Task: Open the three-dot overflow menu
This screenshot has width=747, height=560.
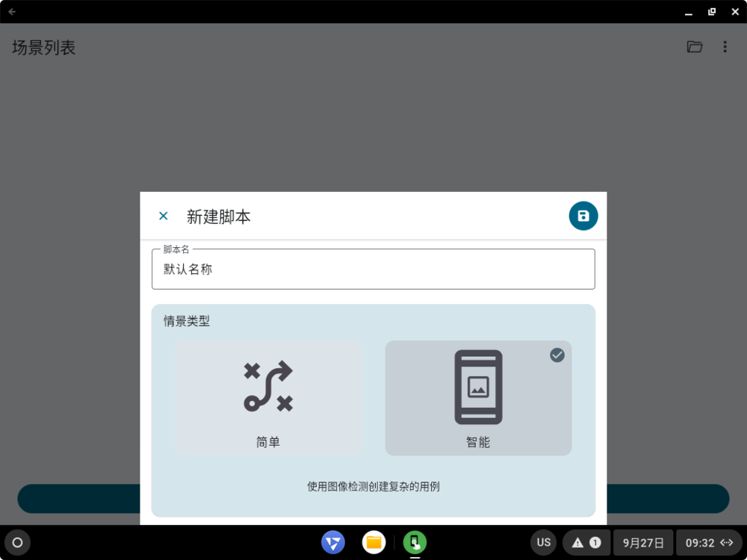Action: tap(725, 46)
